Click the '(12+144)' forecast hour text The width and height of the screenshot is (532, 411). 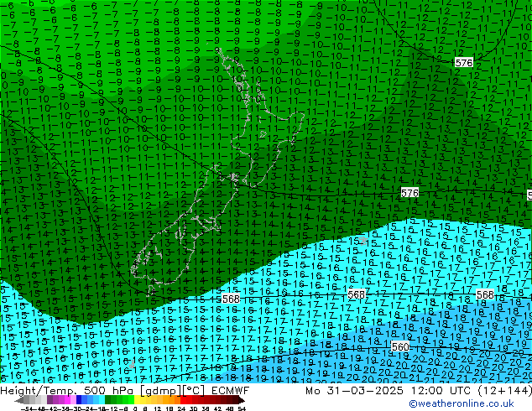point(505,391)
